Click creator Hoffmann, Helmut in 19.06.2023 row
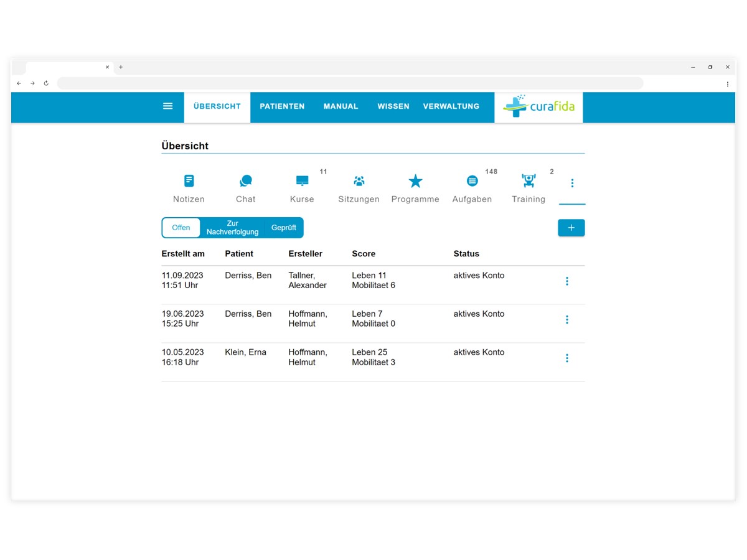This screenshot has height=560, width=747. pyautogui.click(x=308, y=319)
